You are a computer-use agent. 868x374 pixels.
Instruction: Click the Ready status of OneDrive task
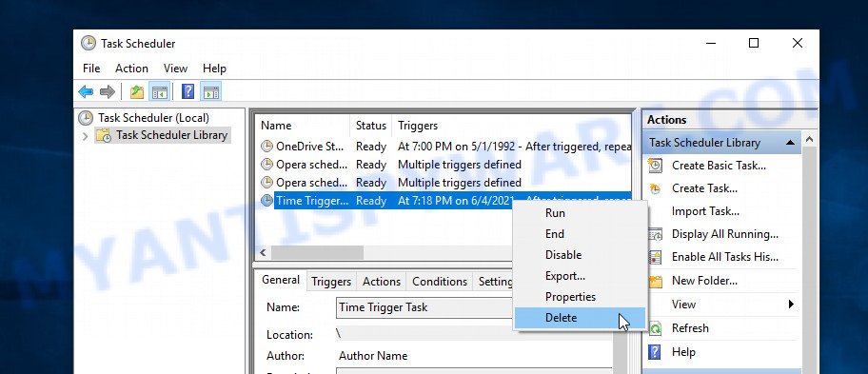click(371, 147)
